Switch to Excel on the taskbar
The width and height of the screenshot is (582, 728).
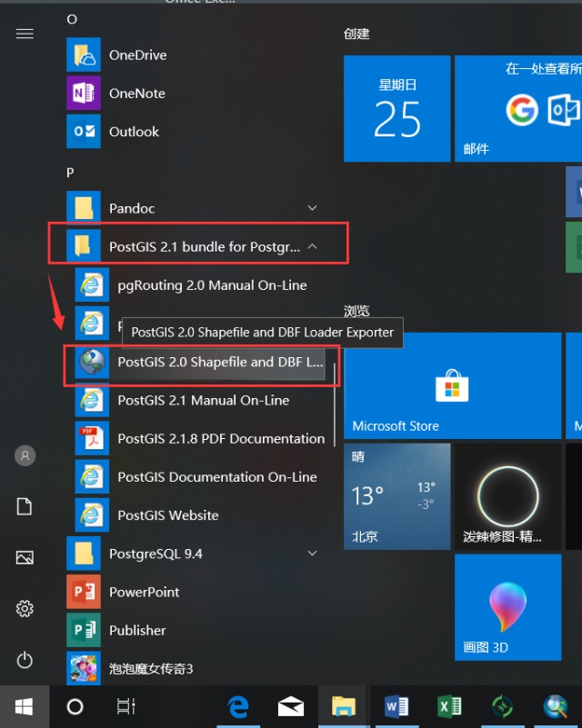[449, 707]
